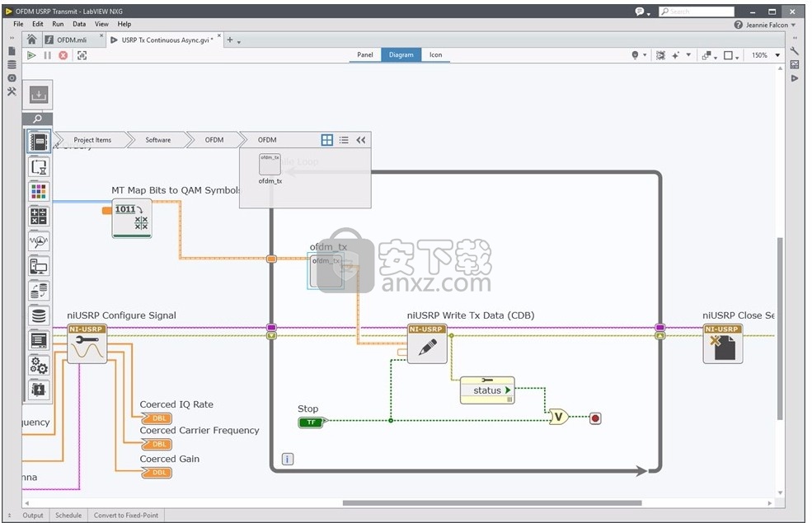Pause VI execution
Image resolution: width=812 pixels, height=523 pixels.
coord(48,55)
